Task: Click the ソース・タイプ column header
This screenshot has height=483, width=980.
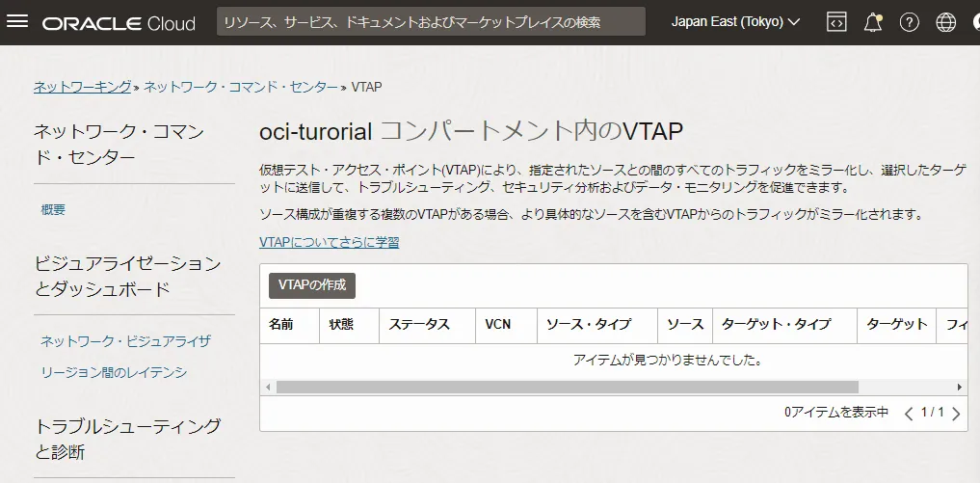Action: point(596,325)
